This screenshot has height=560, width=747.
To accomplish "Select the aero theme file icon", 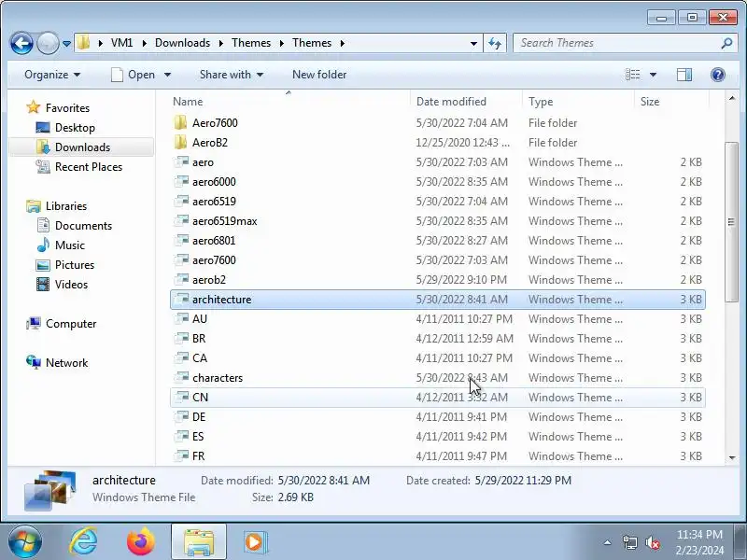I will pos(181,161).
